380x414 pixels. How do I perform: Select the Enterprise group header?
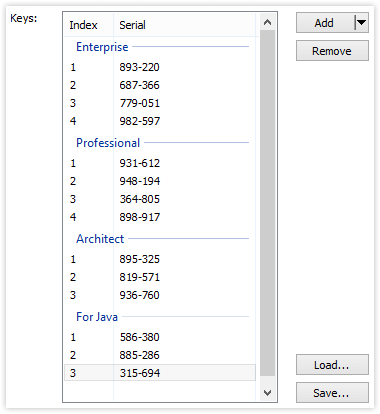160,47
